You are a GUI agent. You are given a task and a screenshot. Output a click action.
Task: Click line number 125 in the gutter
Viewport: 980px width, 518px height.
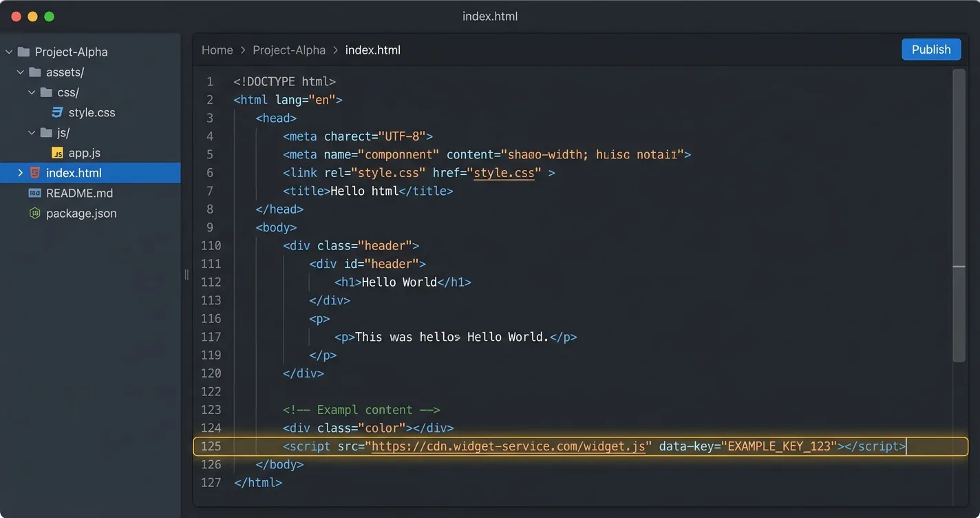[x=211, y=446]
